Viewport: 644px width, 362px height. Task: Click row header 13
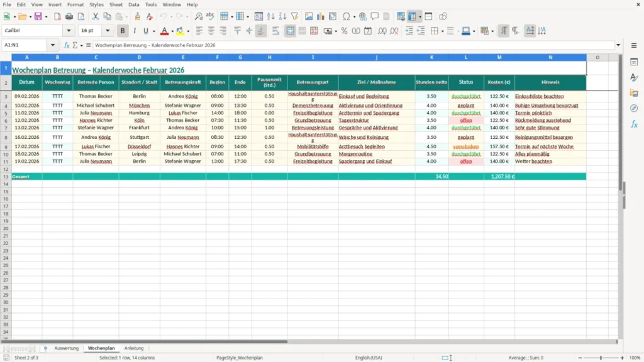(x=6, y=177)
